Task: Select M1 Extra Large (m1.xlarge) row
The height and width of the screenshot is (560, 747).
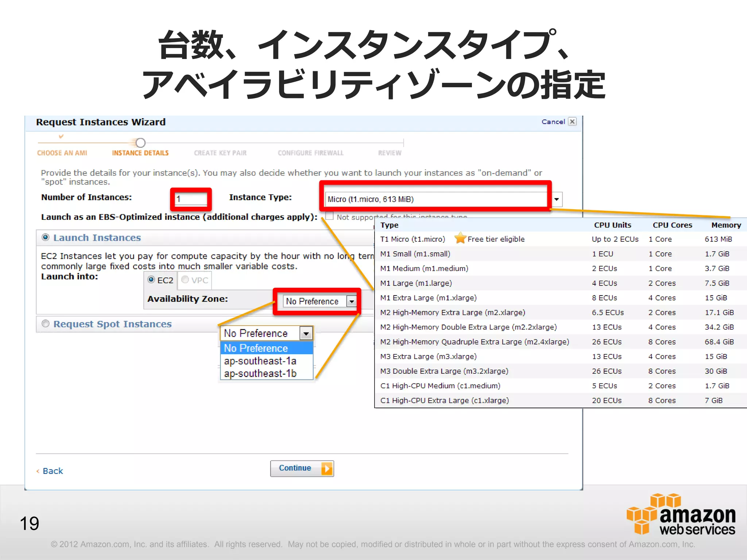Action: click(561, 298)
